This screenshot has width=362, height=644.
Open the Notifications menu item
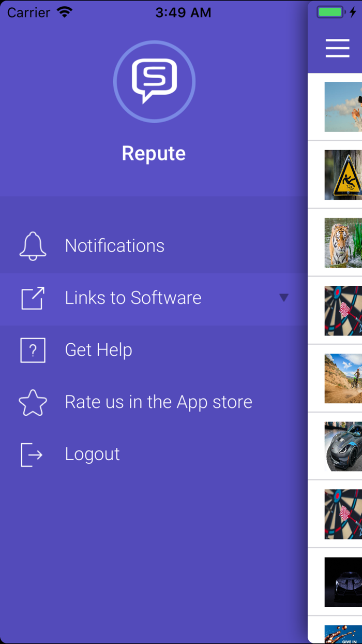point(154,246)
